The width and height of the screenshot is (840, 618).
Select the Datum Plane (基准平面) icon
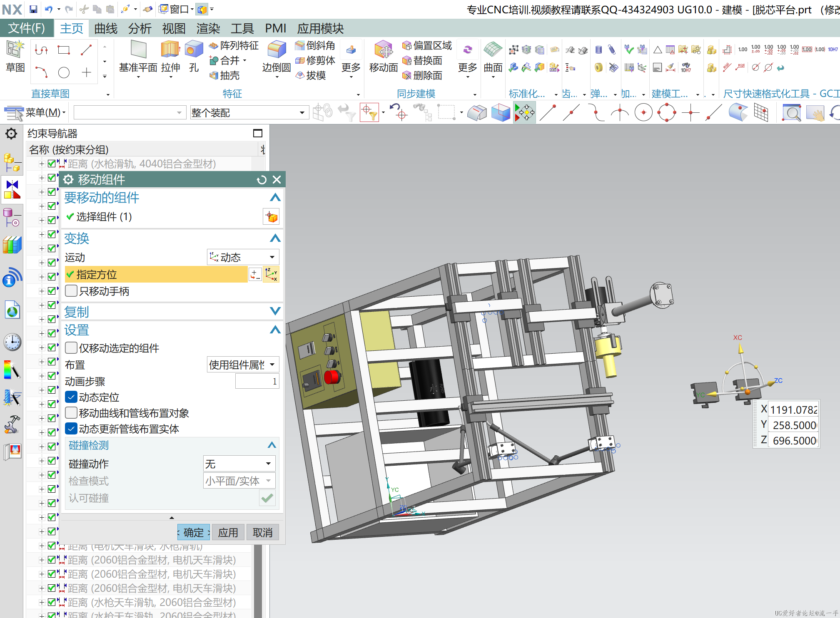138,50
